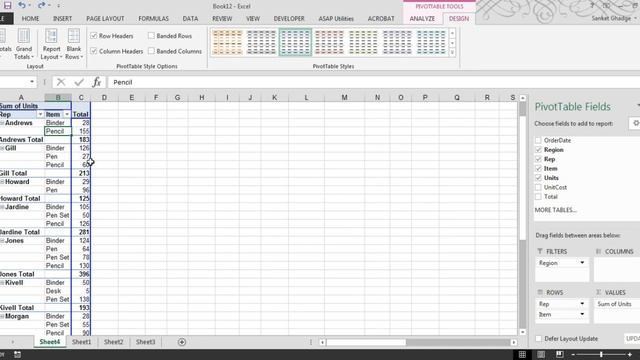Cancel the formula bar entry
The width and height of the screenshot is (640, 360).
61,82
